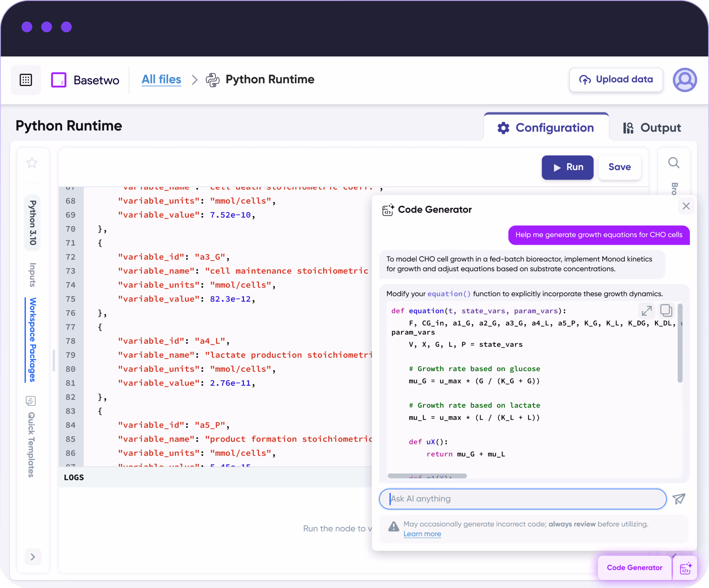Viewport: 709px width, 588px height.
Task: Click the breadcrumb chevron after All files
Action: click(195, 80)
